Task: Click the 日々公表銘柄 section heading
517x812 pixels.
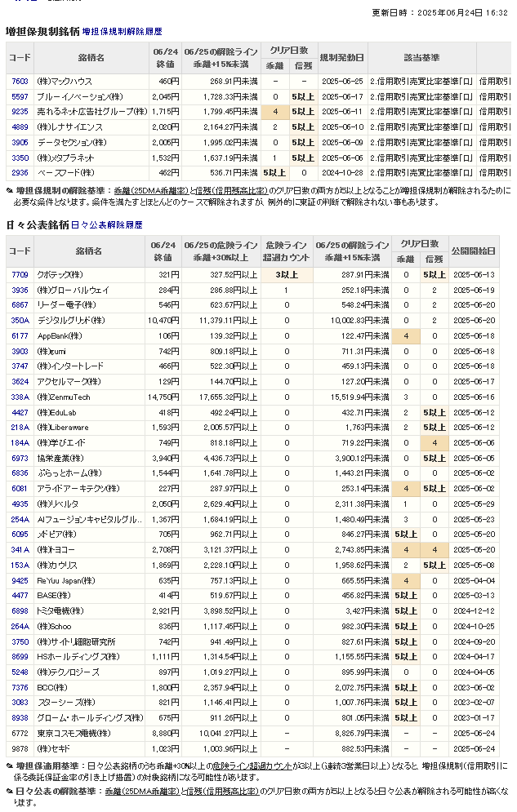Action: pyautogui.click(x=38, y=224)
